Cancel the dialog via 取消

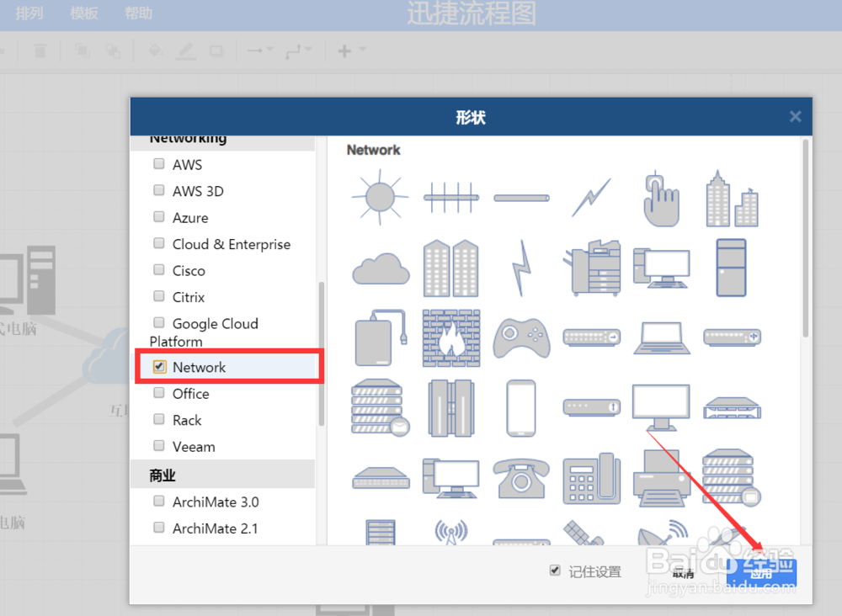tap(684, 571)
